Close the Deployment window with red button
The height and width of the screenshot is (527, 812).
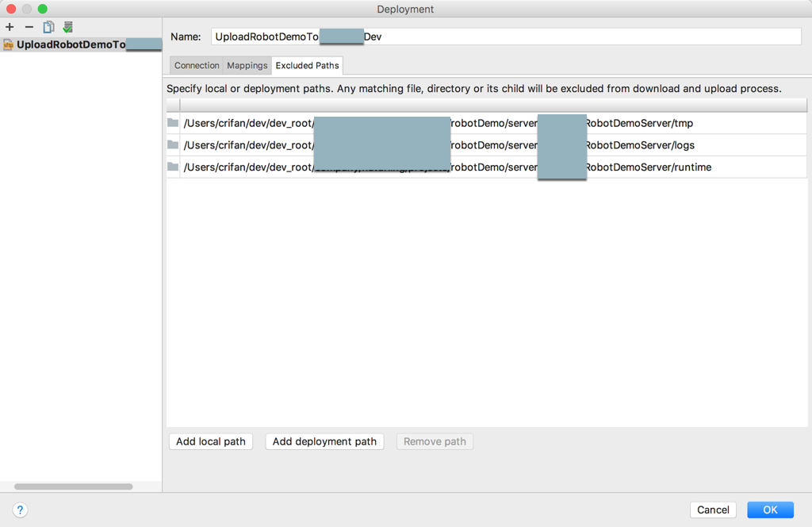pyautogui.click(x=11, y=9)
